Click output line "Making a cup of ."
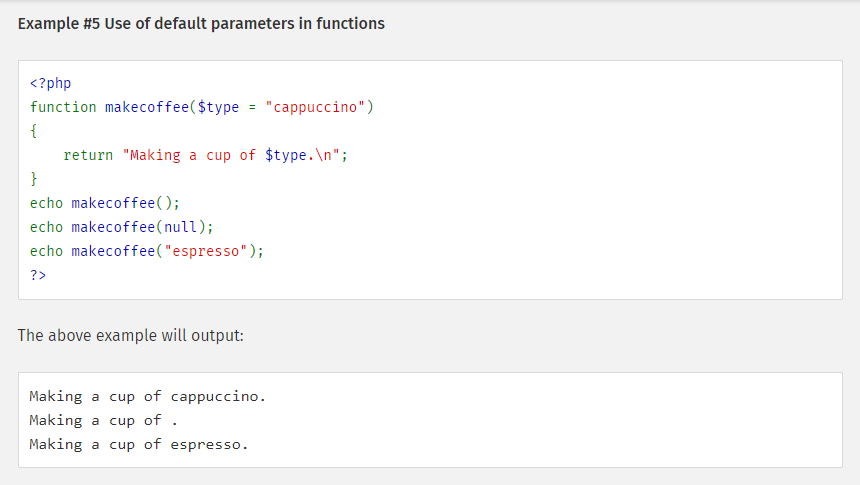Viewport: 860px width, 485px height. pyautogui.click(x=103, y=420)
